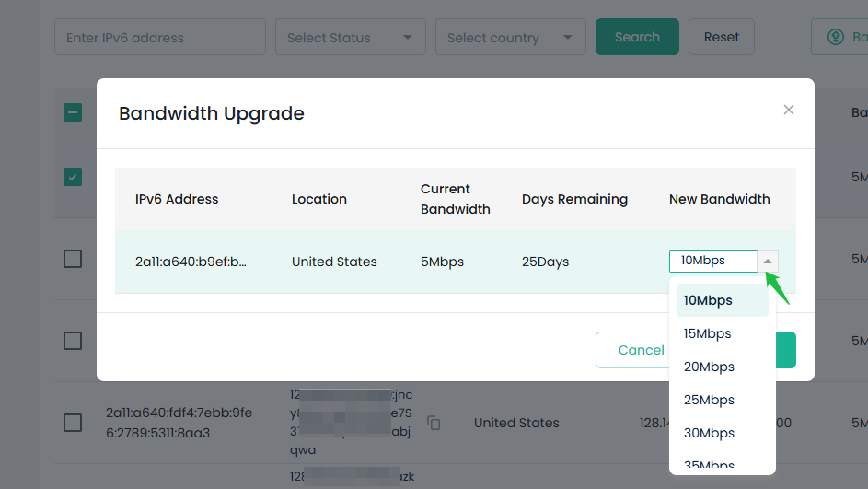Click the New Bandwidth column header
This screenshot has height=489, width=868.
click(x=720, y=199)
